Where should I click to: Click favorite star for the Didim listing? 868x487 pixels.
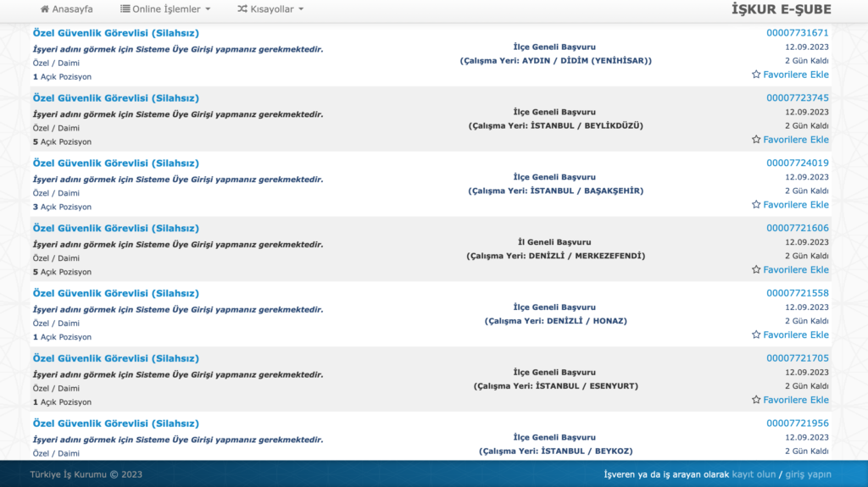(756, 75)
